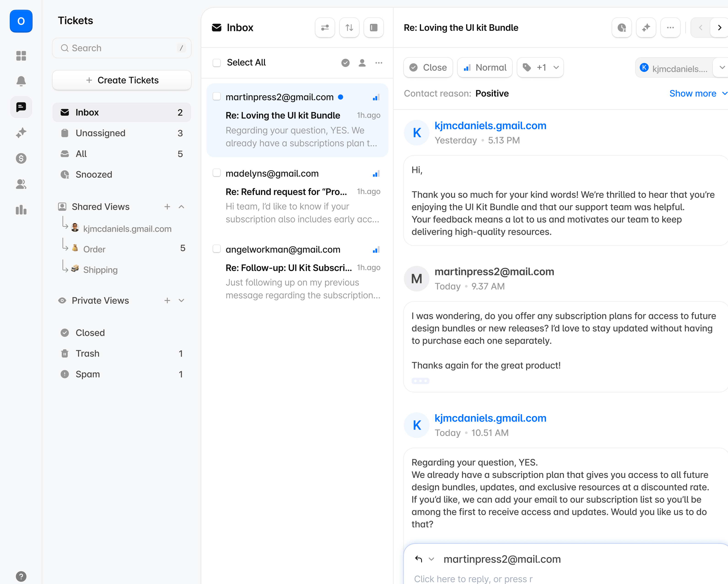The width and height of the screenshot is (728, 584).
Task: Open the reports bar chart icon
Action: 21,210
